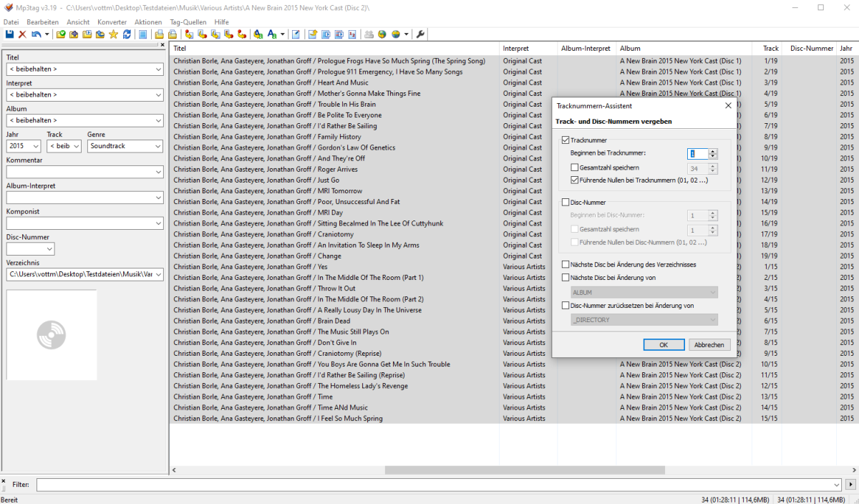Open the Undo history dropdown arrow

point(47,34)
